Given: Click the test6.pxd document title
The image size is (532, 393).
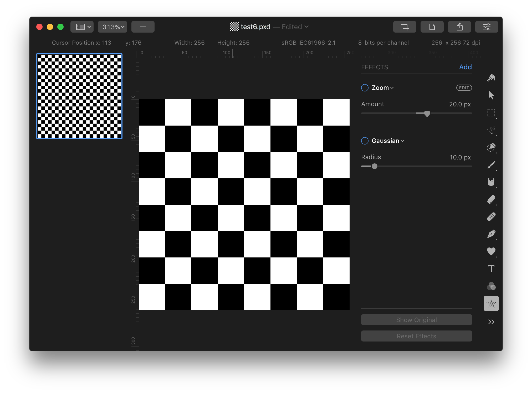Looking at the screenshot, I should click(255, 27).
